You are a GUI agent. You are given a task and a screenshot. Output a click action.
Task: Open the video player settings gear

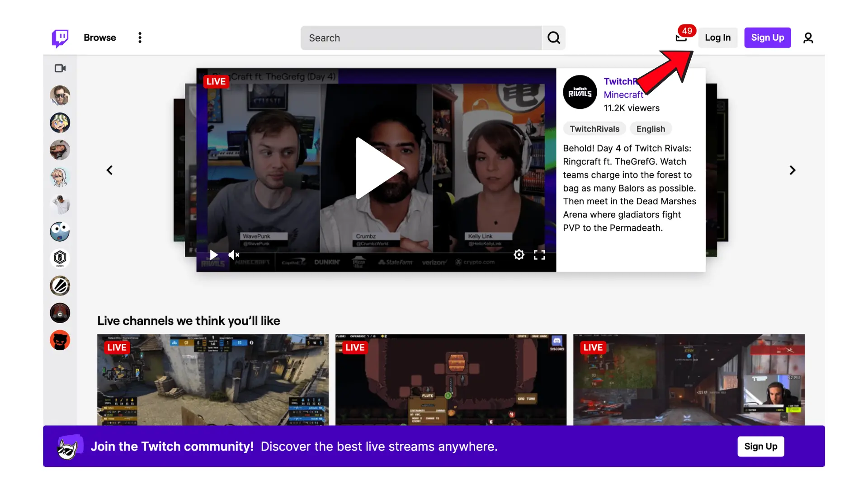[x=519, y=255]
